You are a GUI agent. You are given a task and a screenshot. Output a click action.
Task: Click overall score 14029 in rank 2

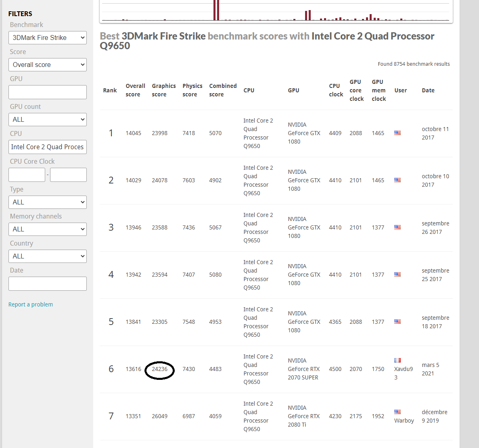(x=134, y=180)
